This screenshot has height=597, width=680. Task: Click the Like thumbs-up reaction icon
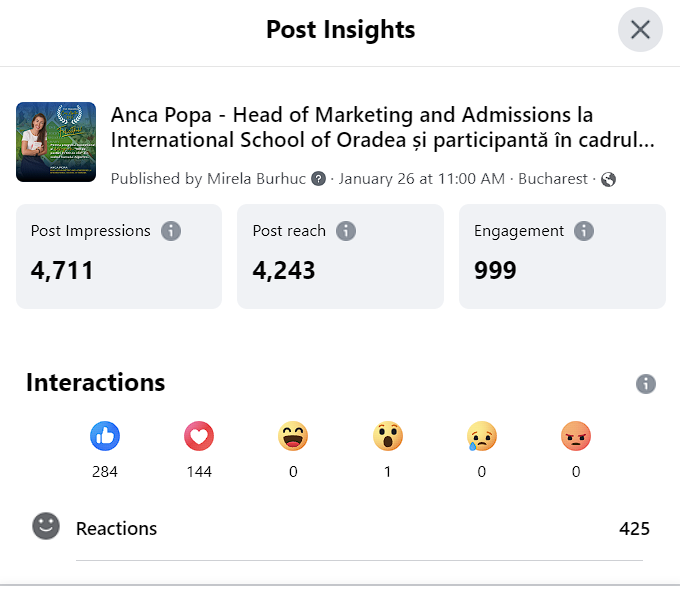pos(105,436)
